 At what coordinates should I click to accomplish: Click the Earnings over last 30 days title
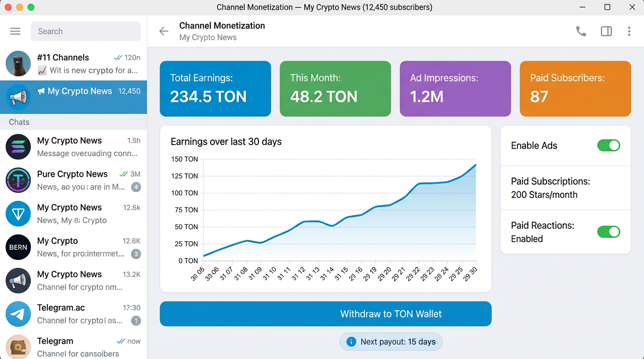click(x=226, y=142)
